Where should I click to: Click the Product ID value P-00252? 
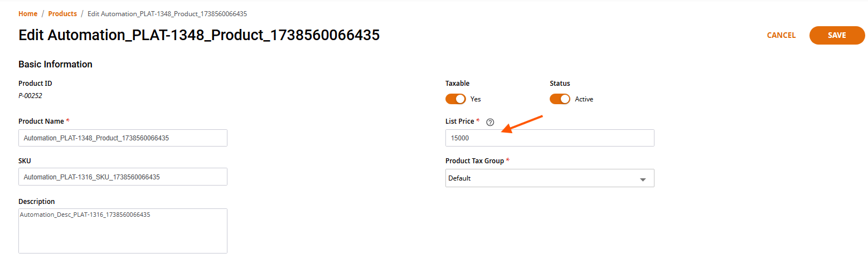30,96
